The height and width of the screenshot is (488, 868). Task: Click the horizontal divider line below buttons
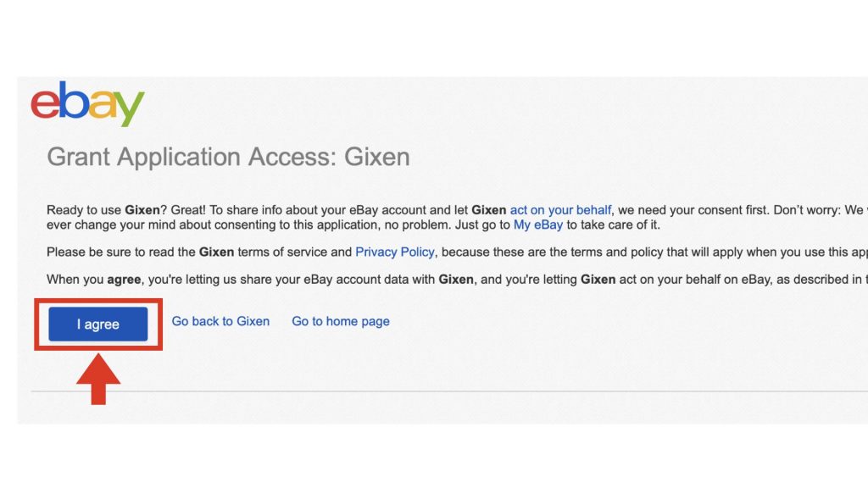pos(449,391)
